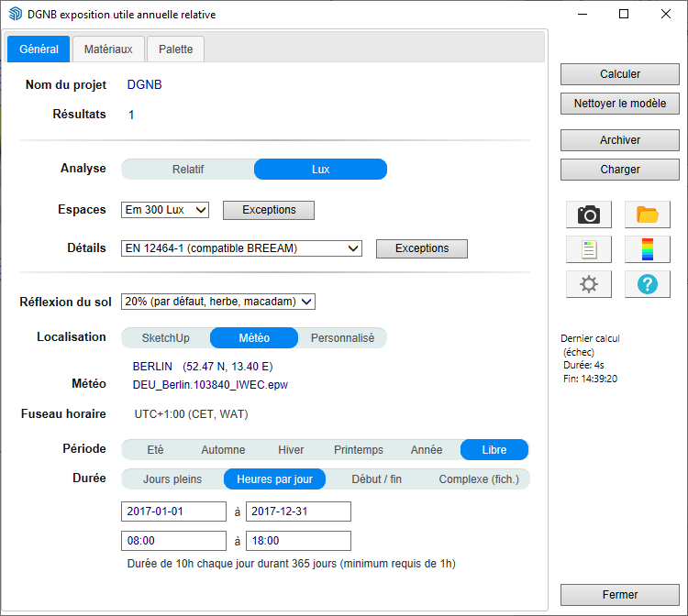The width and height of the screenshot is (688, 616).
Task: Maximize the DGNB window
Action: pyautogui.click(x=624, y=14)
